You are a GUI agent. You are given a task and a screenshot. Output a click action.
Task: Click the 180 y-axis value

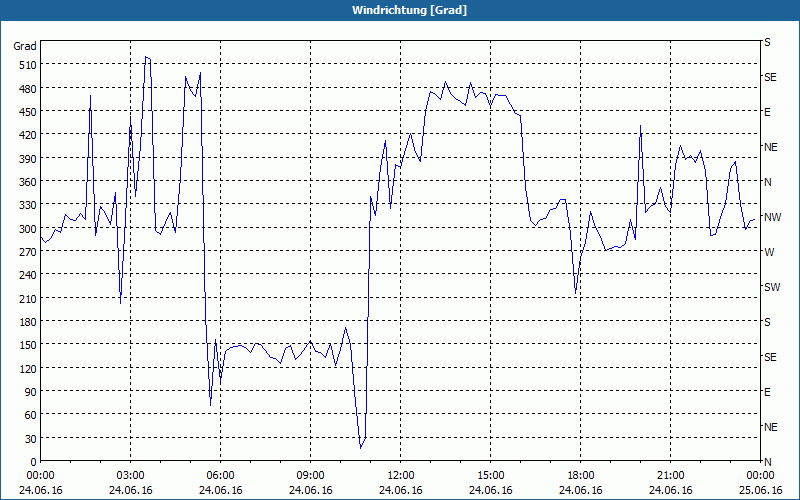click(28, 322)
